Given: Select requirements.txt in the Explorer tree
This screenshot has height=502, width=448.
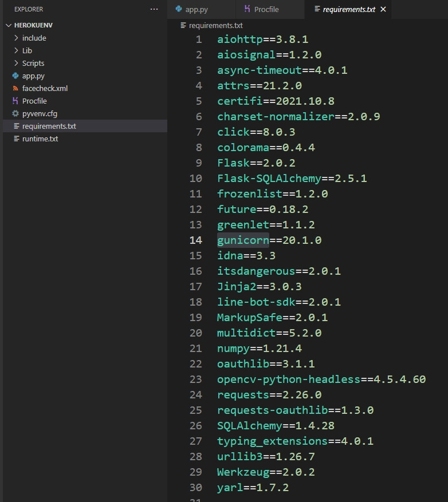Looking at the screenshot, I should point(85,126).
